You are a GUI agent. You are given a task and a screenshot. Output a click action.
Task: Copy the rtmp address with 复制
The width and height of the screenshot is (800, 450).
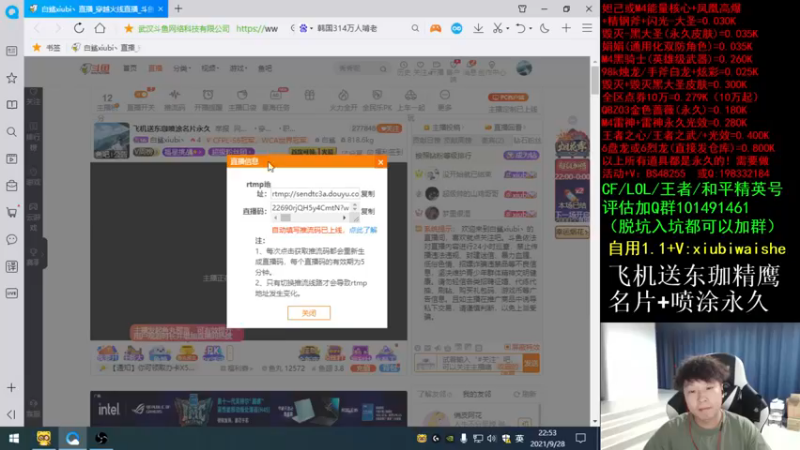[368, 194]
